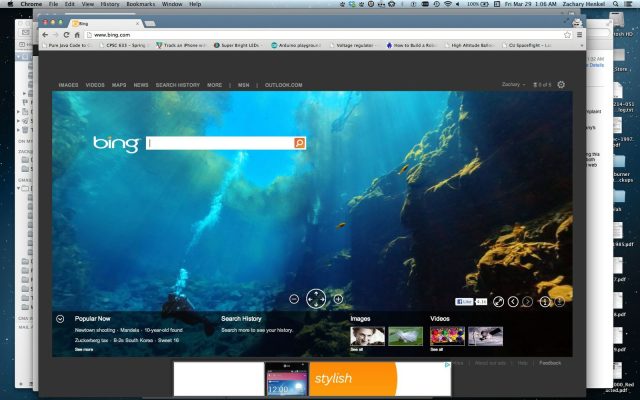Viewport: 640px width, 400px height.
Task: Open the MSN link
Action: click(244, 85)
